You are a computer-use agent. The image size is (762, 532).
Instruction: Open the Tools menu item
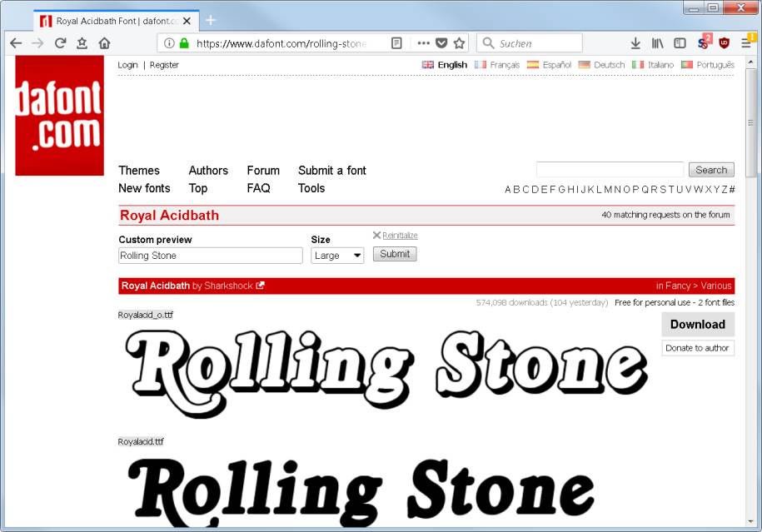click(x=311, y=188)
